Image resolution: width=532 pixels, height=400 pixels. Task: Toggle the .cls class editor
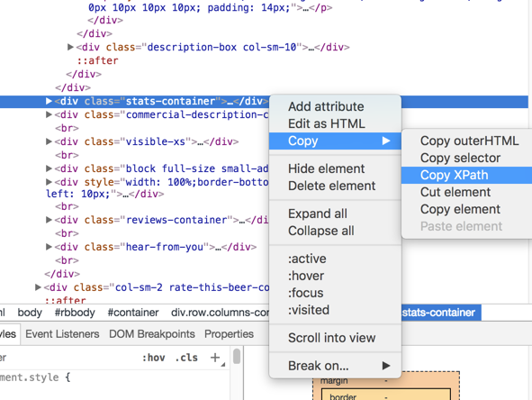point(186,358)
